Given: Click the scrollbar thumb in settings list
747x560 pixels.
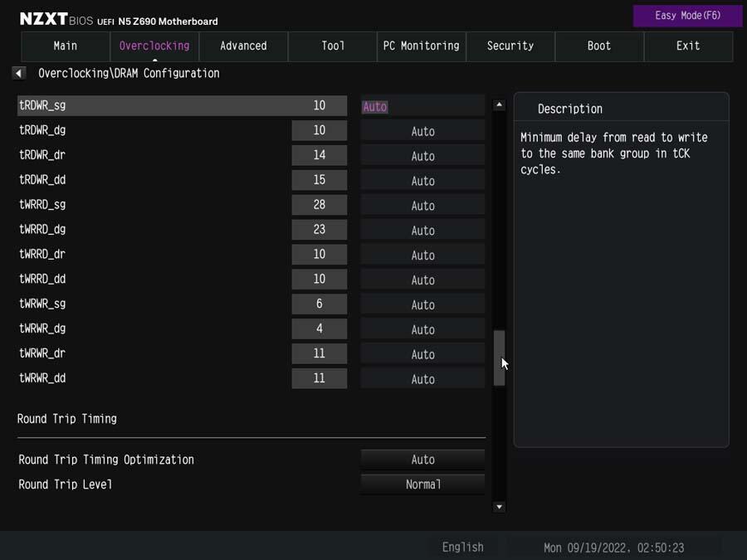Looking at the screenshot, I should point(499,358).
